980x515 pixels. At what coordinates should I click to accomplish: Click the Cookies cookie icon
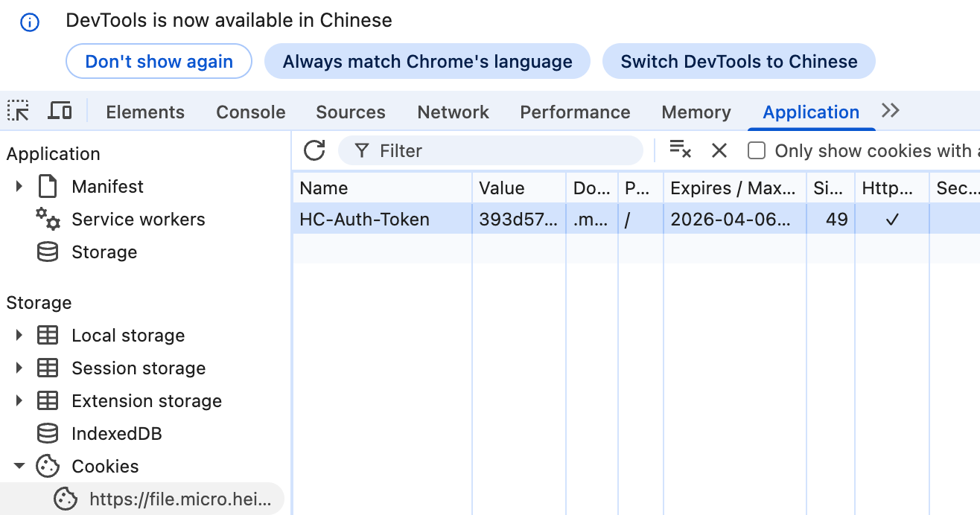pos(48,466)
